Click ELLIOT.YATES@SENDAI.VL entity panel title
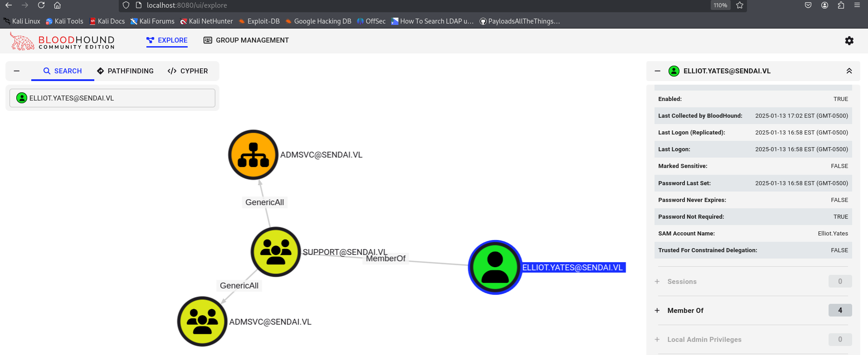The image size is (868, 355). tap(727, 71)
